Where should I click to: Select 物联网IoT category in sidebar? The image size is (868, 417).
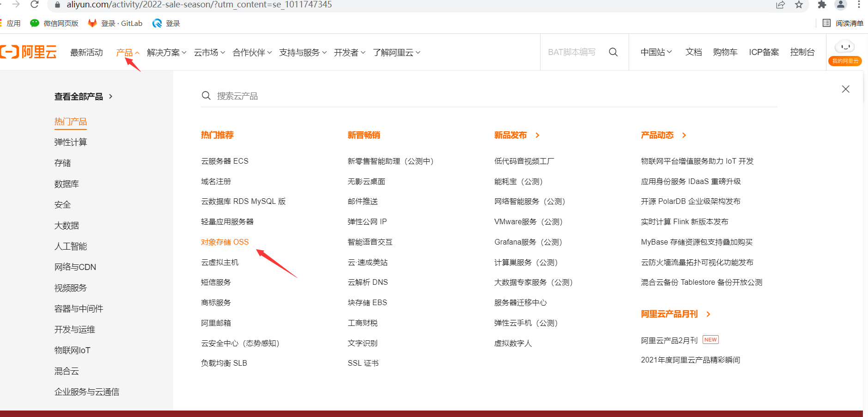[x=72, y=350]
